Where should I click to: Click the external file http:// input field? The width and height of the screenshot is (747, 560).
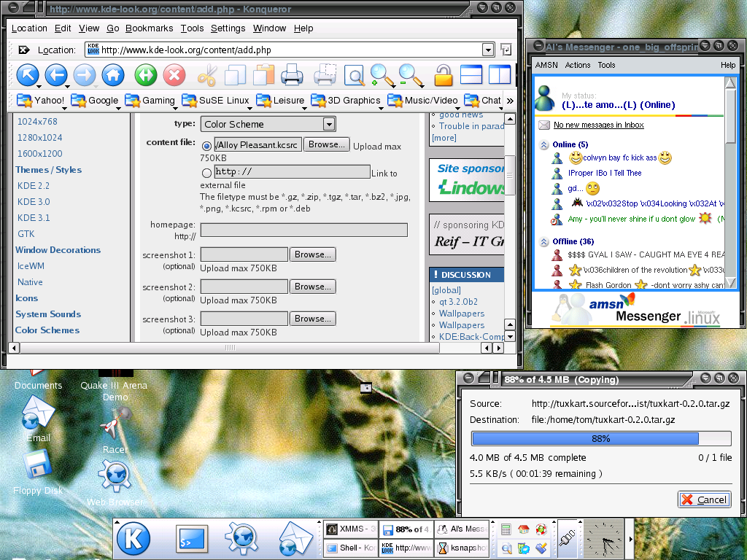[x=292, y=171]
